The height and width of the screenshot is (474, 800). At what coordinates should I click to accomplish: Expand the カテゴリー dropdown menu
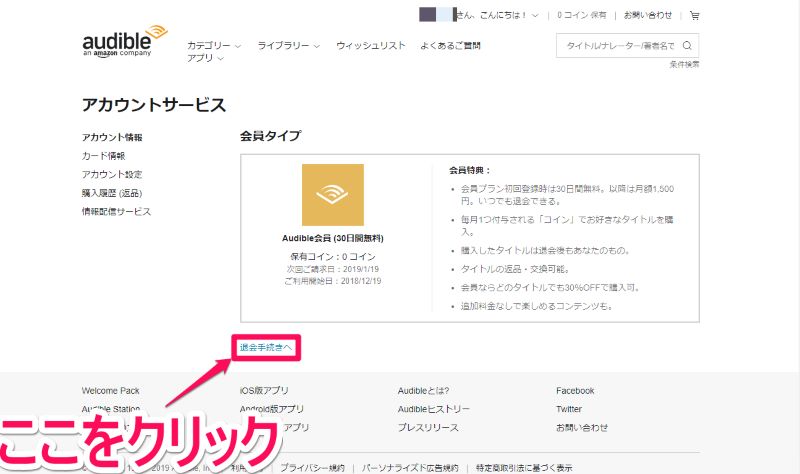click(214, 45)
